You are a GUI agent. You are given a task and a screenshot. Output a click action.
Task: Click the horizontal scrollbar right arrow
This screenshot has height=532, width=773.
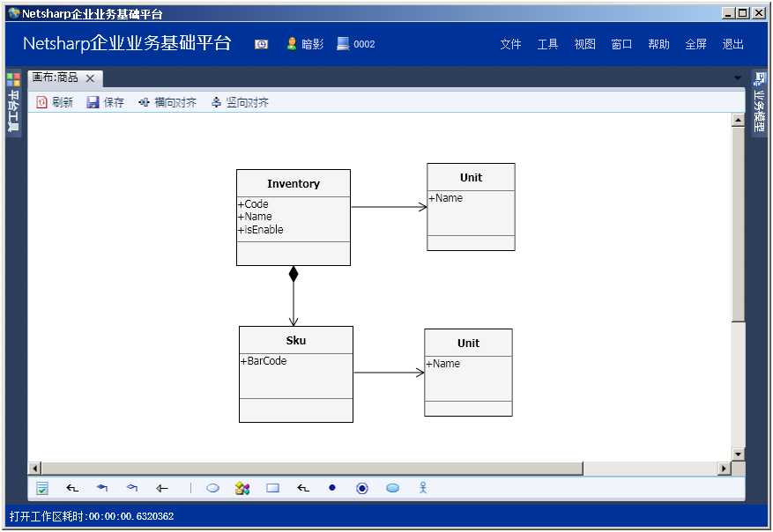[724, 468]
